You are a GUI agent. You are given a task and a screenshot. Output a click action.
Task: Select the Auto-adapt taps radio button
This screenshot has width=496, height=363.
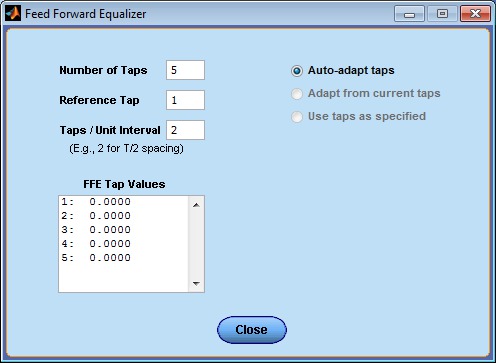tap(297, 71)
